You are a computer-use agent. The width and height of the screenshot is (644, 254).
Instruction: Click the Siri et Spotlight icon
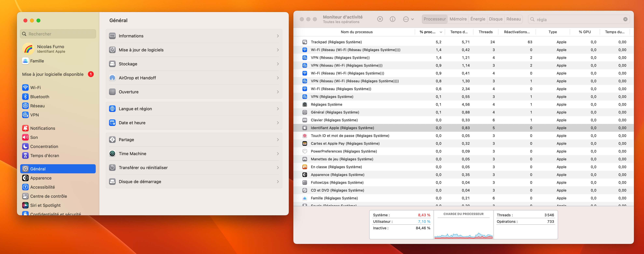coord(25,205)
